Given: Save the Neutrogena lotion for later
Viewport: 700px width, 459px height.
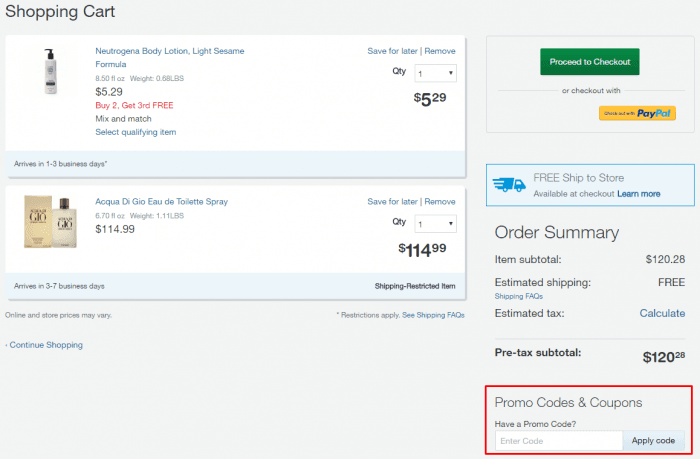Looking at the screenshot, I should click(x=392, y=51).
